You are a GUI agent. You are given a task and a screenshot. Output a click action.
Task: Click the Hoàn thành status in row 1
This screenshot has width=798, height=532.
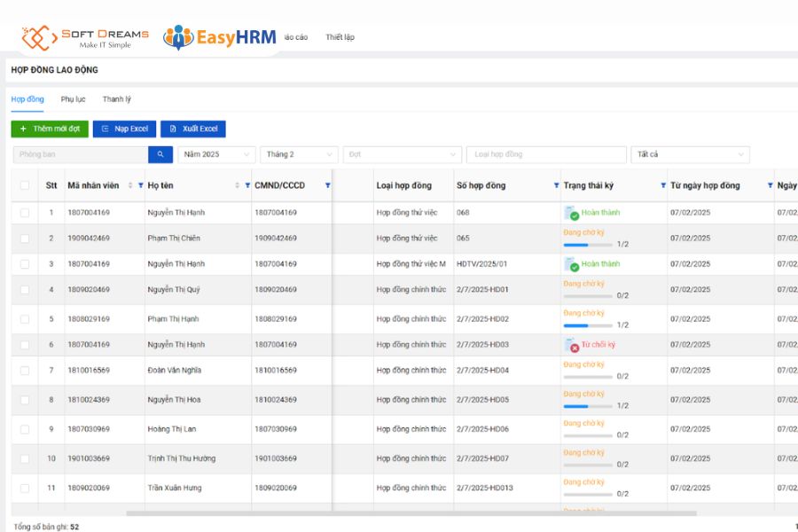click(x=600, y=212)
